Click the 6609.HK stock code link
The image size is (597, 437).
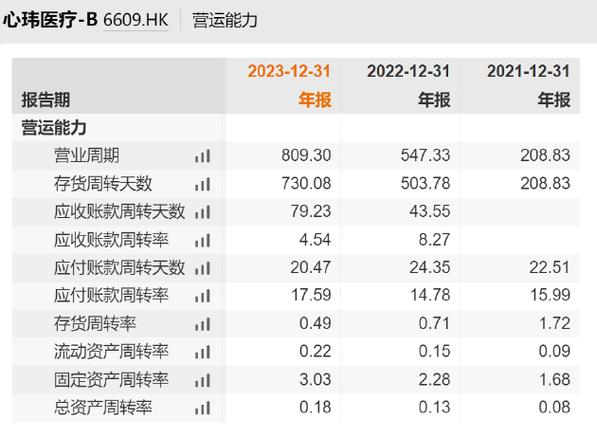tap(136, 20)
